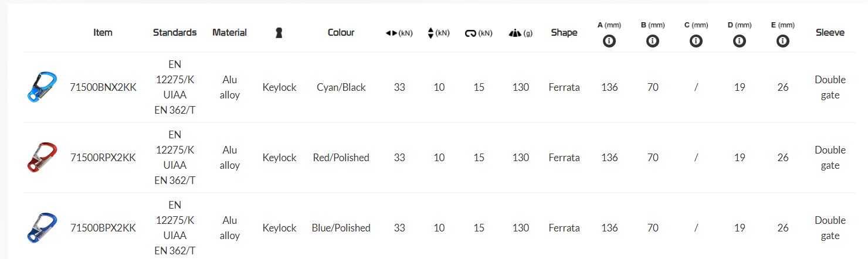
Task: Click the info icon under A (mm)
Action: (609, 41)
